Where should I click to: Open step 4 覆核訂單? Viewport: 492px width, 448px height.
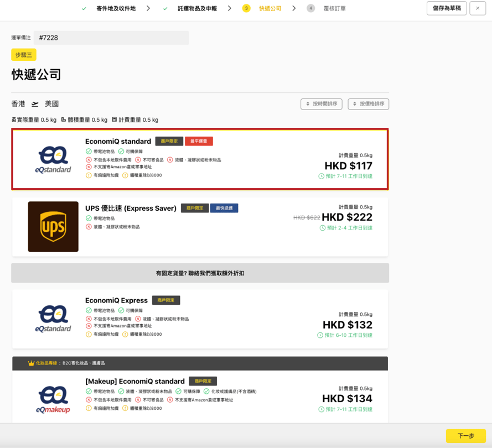pos(332,8)
